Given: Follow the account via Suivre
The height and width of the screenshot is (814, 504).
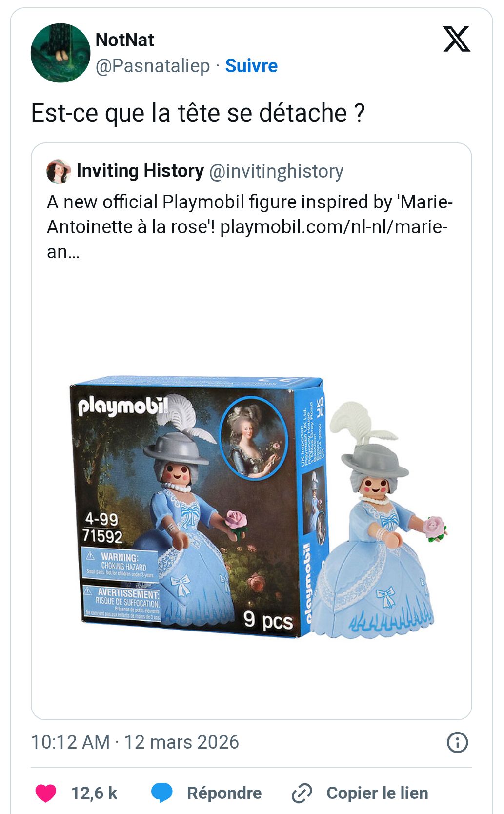Looking at the screenshot, I should click(251, 66).
